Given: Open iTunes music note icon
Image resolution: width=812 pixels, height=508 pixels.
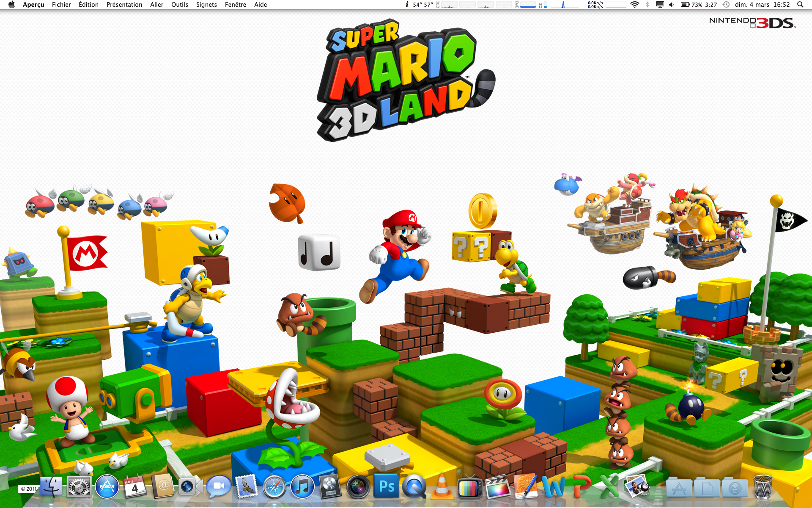Looking at the screenshot, I should (x=302, y=486).
